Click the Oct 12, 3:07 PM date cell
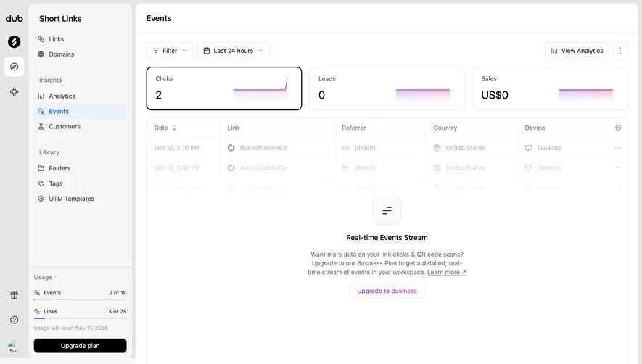Viewport: 642px width, 364px height. coord(177,168)
